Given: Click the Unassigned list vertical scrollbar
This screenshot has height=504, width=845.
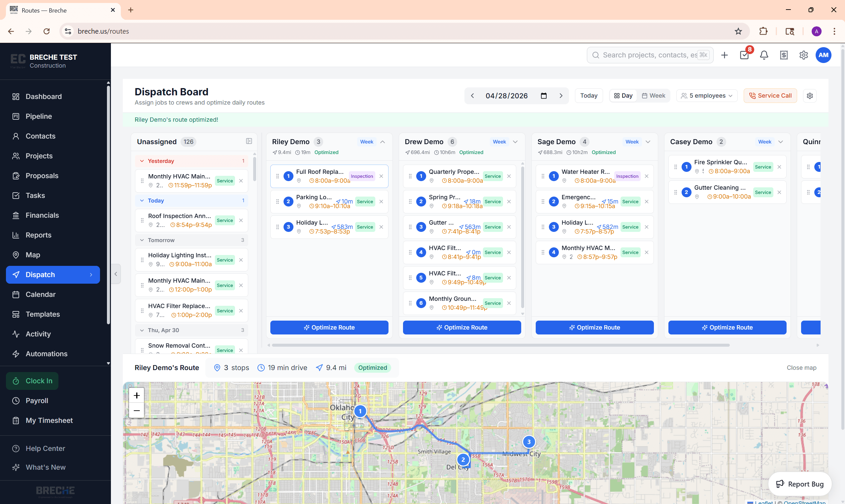Looking at the screenshot, I should click(x=254, y=169).
